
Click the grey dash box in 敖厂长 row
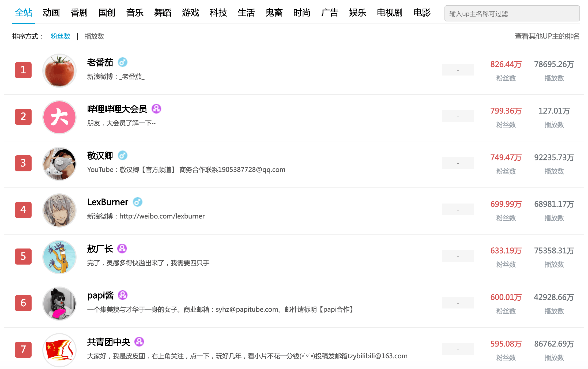click(458, 256)
